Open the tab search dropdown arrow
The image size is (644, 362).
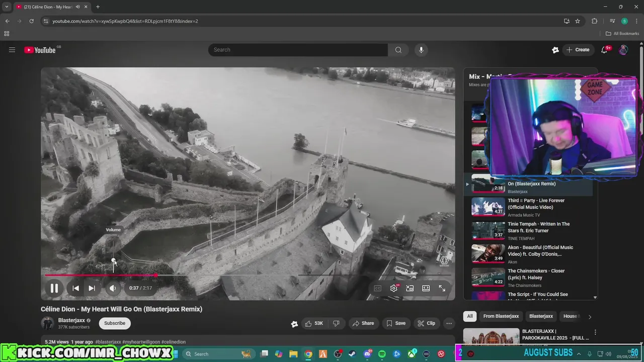[x=7, y=7]
